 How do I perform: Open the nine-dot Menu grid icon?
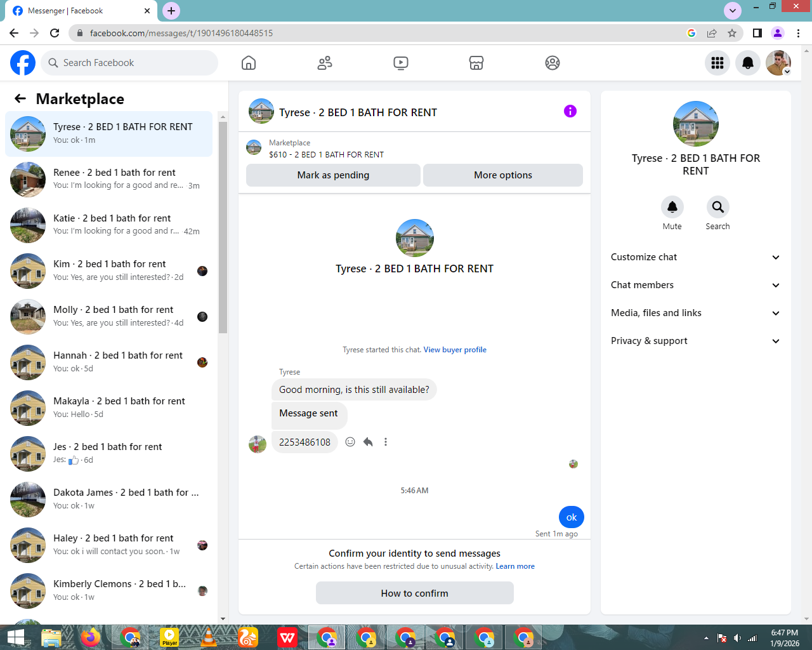click(717, 63)
